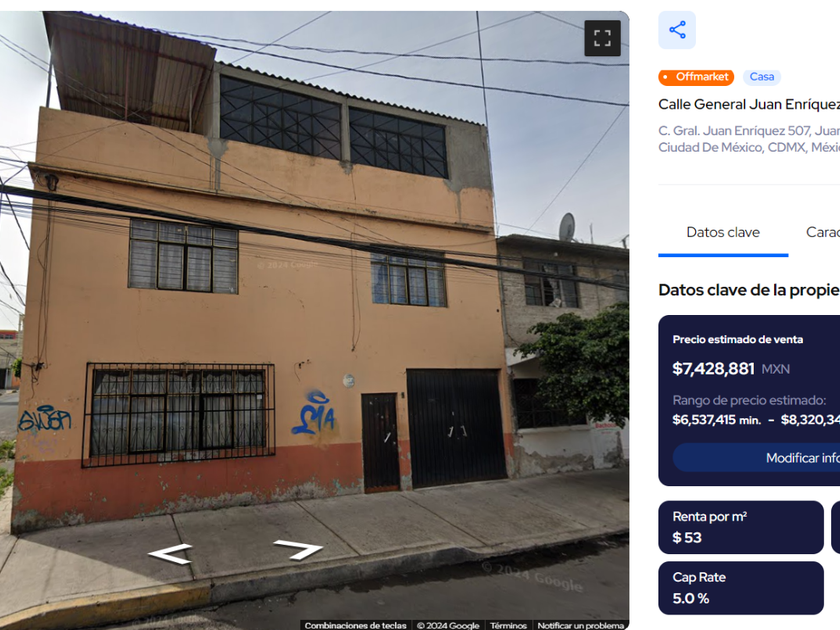The height and width of the screenshot is (630, 840).
Task: Open Combinaciones de teclas link
Action: pos(355,625)
